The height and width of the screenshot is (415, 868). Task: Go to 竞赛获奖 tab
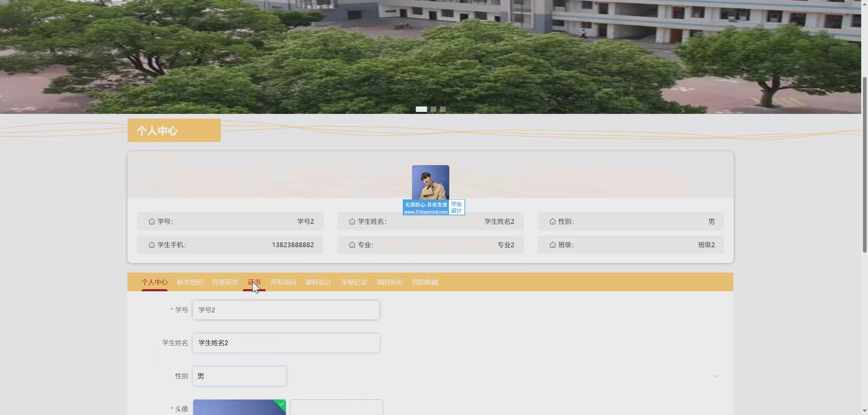point(225,282)
